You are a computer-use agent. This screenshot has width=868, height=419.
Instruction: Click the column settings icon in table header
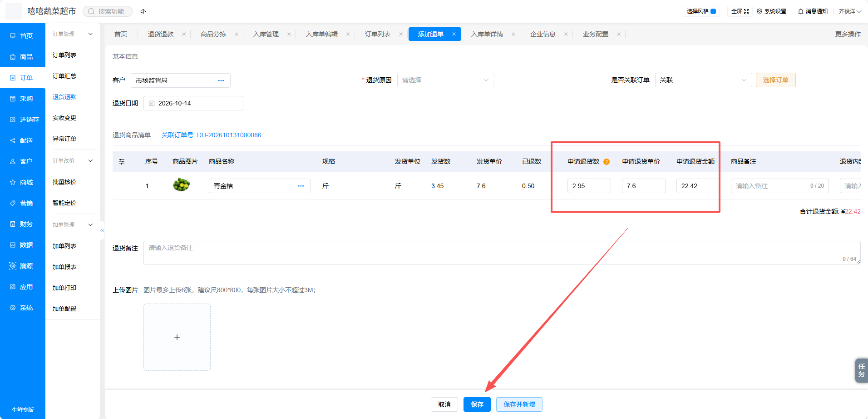[x=122, y=162]
